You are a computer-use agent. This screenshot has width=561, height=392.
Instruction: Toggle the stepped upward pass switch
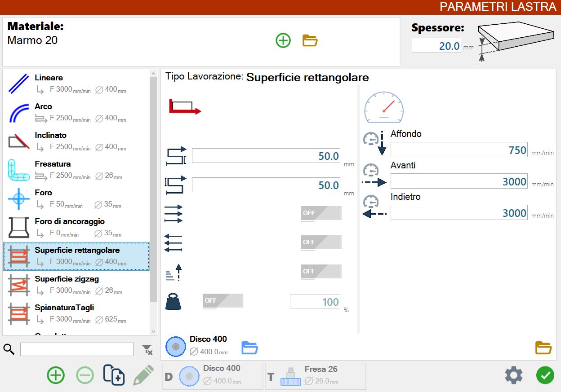coord(321,272)
